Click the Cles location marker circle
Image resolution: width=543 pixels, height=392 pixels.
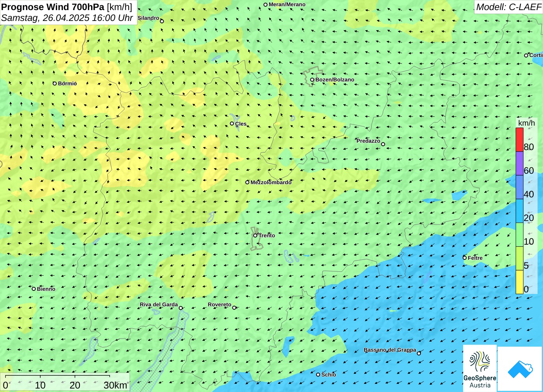coord(232,124)
